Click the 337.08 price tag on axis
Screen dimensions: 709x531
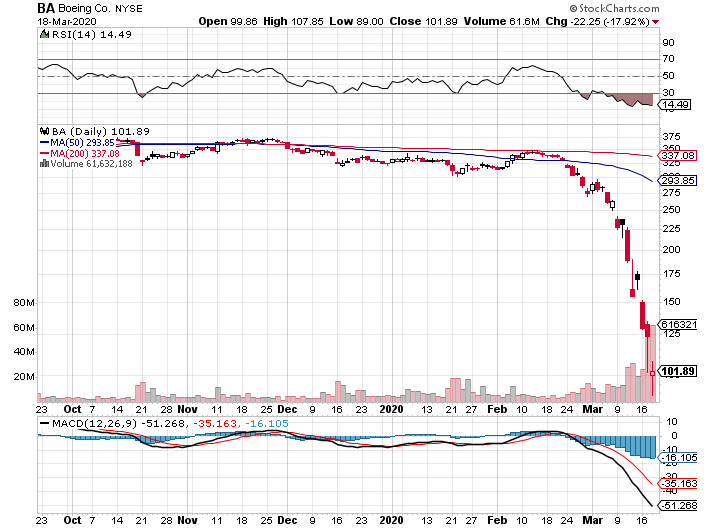[678, 156]
